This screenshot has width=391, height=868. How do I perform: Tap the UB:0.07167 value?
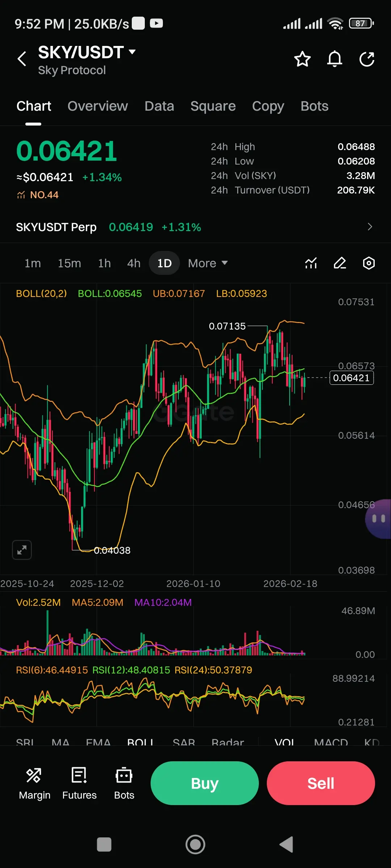pos(179,294)
